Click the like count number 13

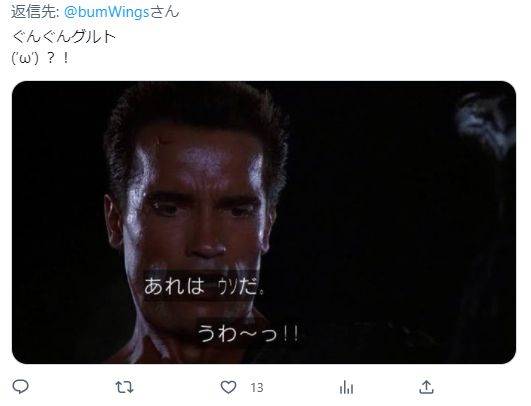[257, 387]
